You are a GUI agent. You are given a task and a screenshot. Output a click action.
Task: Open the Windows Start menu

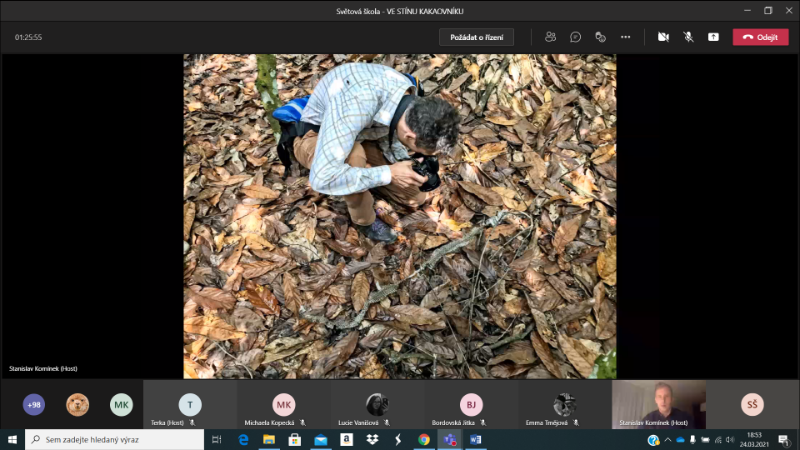pos(12,439)
